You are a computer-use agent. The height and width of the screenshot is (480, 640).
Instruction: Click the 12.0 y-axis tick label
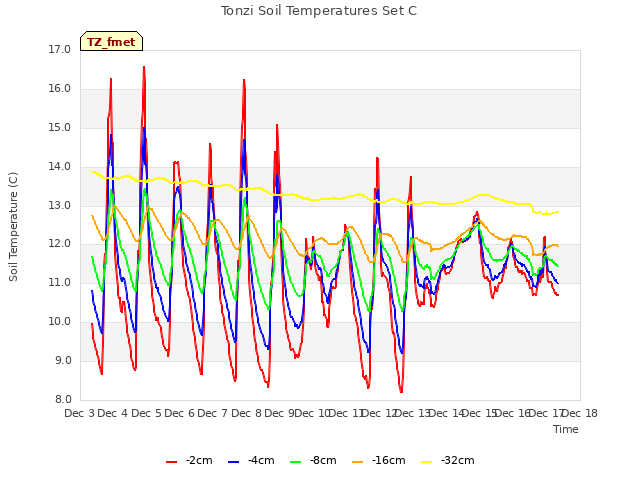point(60,244)
